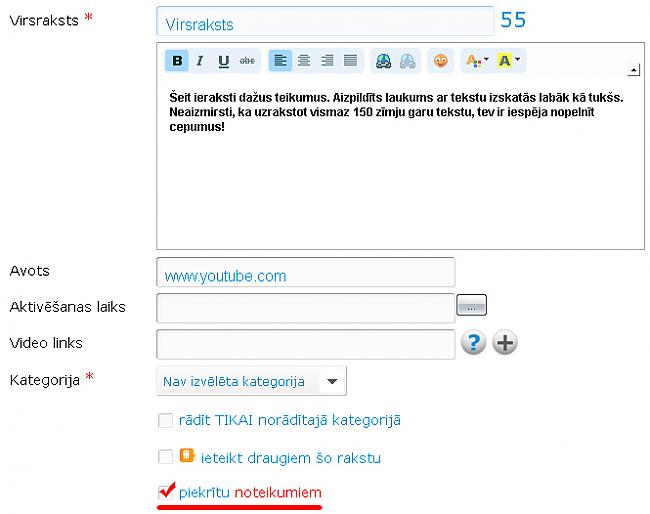Click the orange friends icon beside ieteikt
The width and height of the screenshot is (650, 514).
pos(187,455)
